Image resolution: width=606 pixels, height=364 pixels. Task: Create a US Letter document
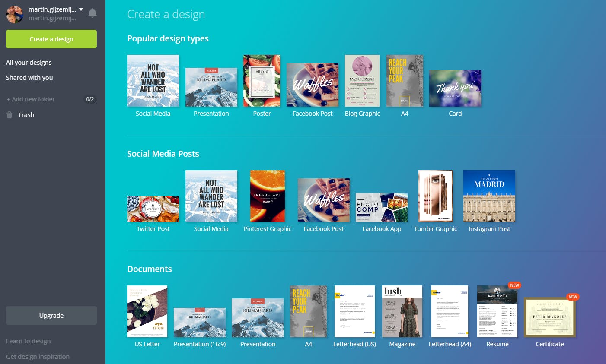coord(147,311)
